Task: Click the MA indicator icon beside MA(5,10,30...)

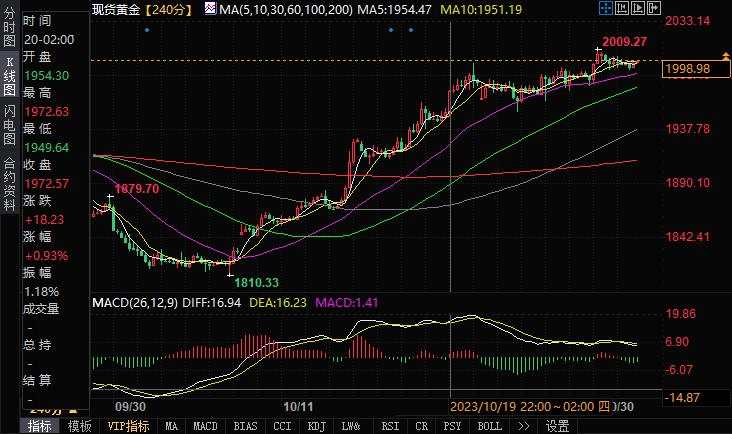Action: (x=210, y=8)
